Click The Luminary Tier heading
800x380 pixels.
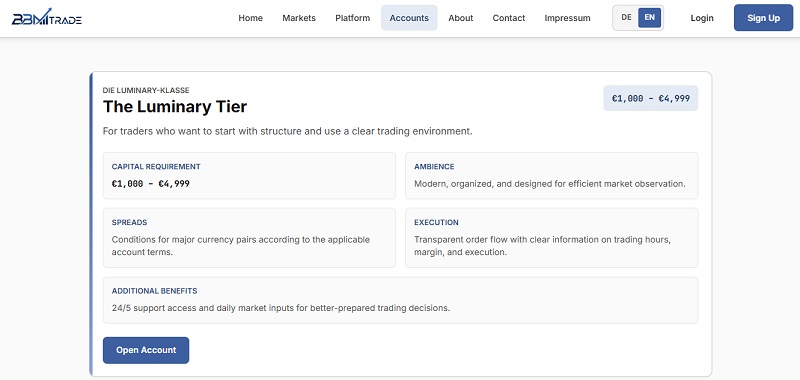pos(175,107)
